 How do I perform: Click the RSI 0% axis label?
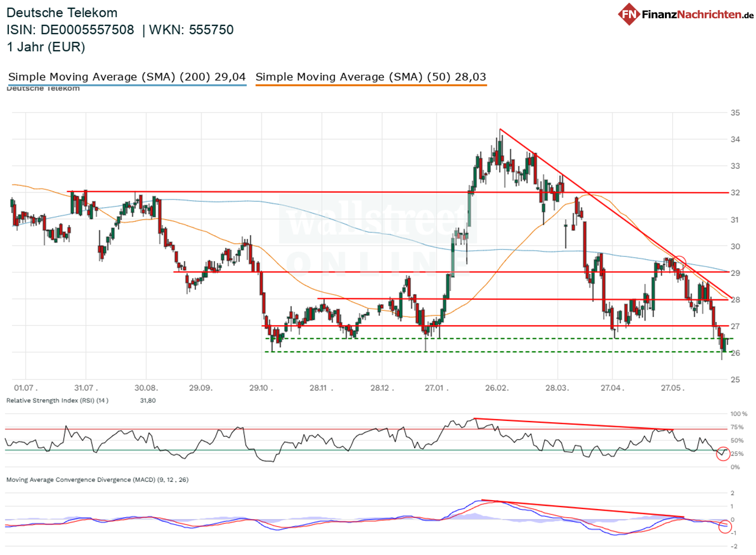point(736,467)
